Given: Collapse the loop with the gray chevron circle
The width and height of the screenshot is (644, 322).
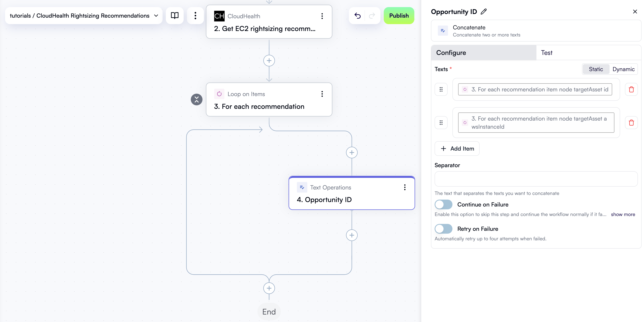Looking at the screenshot, I should click(196, 99).
